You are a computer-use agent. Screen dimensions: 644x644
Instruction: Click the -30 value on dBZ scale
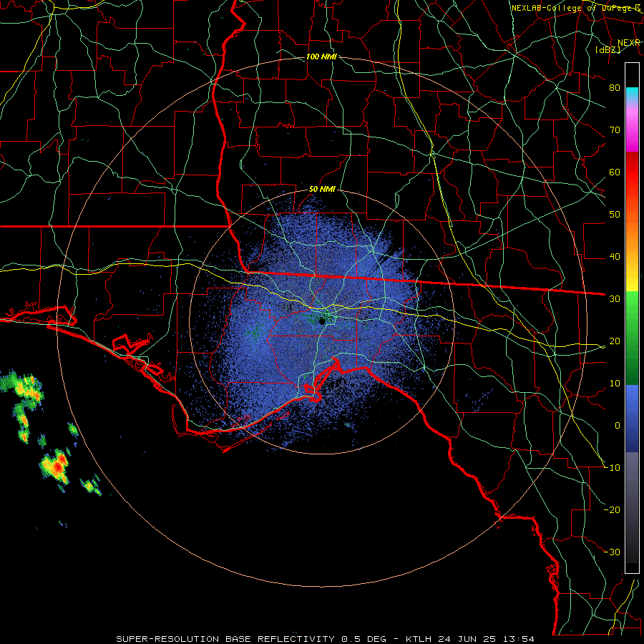pos(613,552)
